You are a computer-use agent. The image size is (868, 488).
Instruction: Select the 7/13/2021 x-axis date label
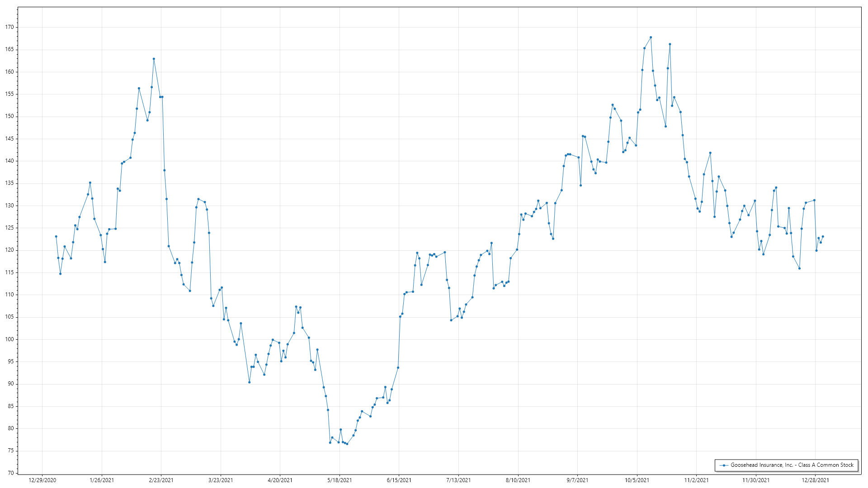[458, 480]
